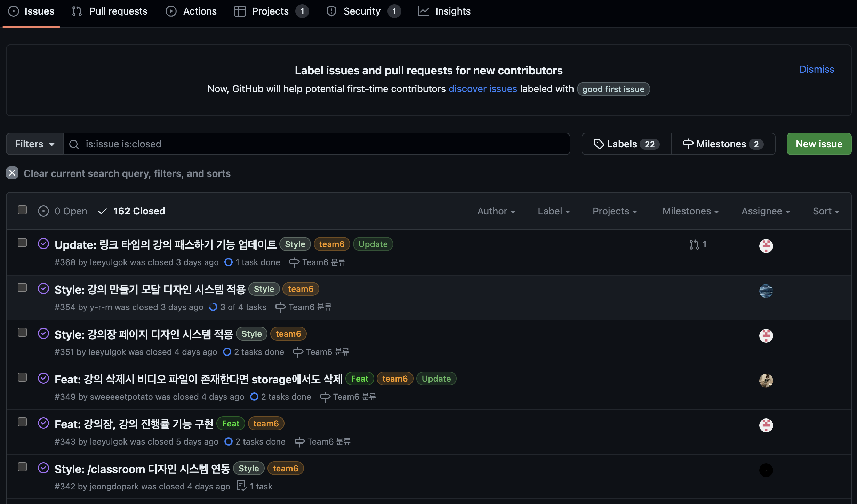Open the Filters dropdown

34,144
